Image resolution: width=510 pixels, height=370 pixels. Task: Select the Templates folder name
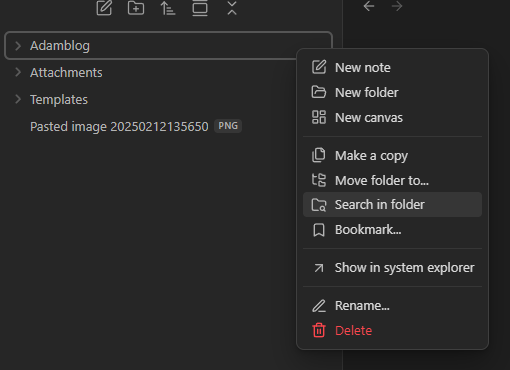pyautogui.click(x=59, y=99)
